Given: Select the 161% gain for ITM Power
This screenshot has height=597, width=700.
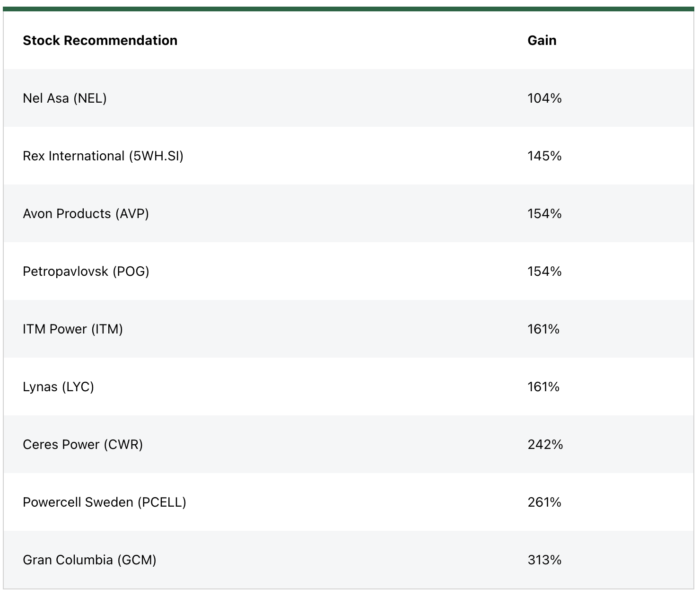Looking at the screenshot, I should pos(543,329).
